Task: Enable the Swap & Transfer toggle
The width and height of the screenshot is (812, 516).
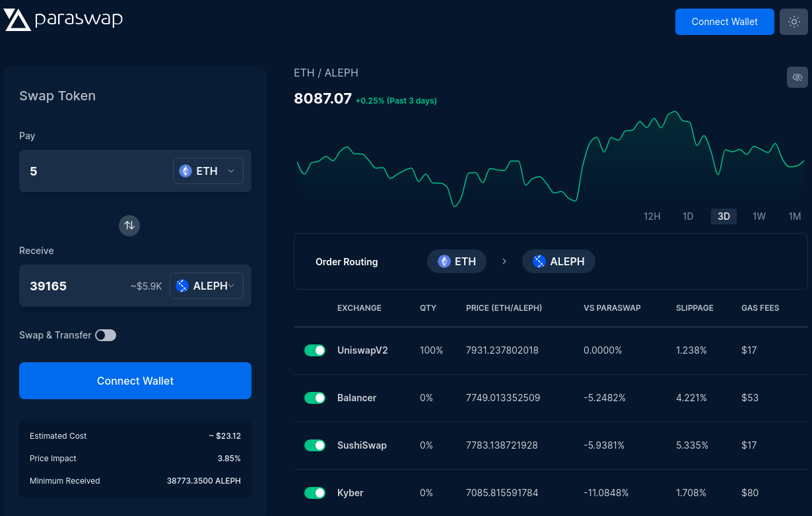Action: [x=106, y=335]
